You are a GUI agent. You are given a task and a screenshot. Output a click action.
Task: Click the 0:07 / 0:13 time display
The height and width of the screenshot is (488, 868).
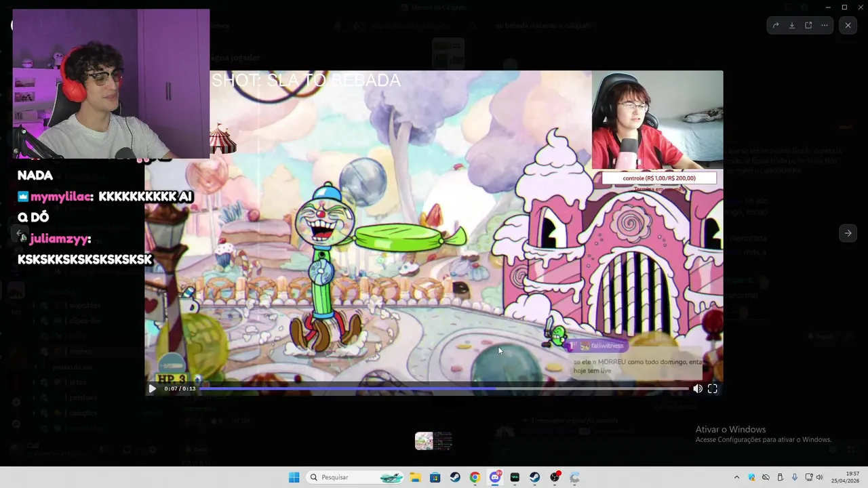point(180,388)
